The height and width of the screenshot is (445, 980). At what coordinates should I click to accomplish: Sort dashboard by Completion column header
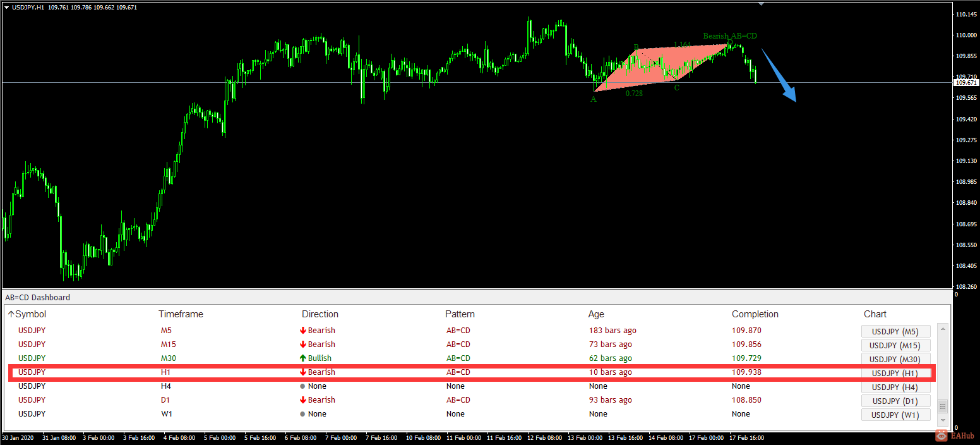point(755,314)
